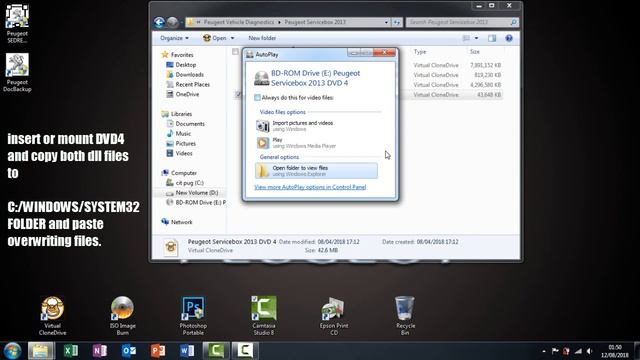Sort by Size column header

(x=475, y=52)
